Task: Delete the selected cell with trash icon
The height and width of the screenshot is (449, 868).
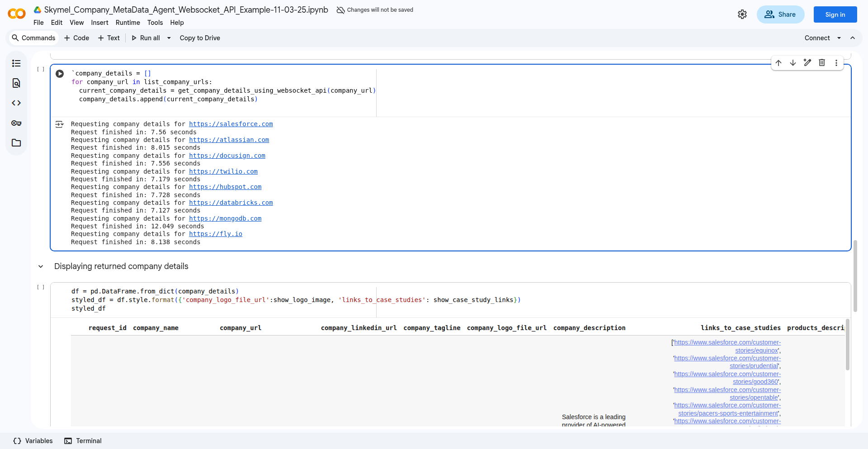Action: click(x=822, y=63)
